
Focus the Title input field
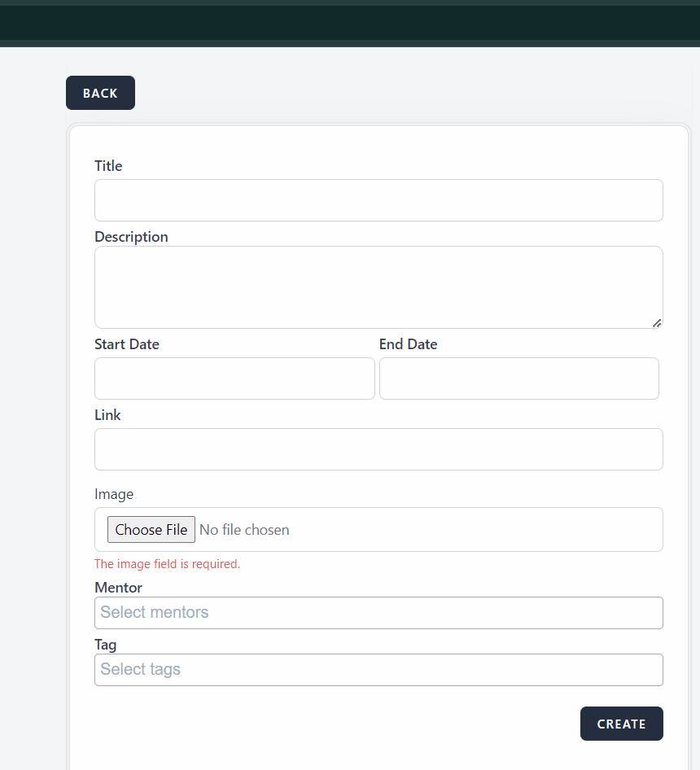[378, 200]
